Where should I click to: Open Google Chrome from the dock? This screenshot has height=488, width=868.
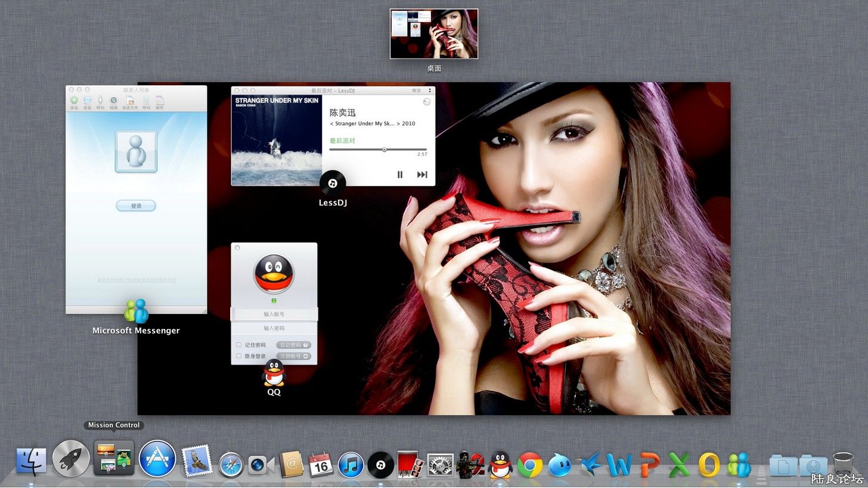(529, 465)
